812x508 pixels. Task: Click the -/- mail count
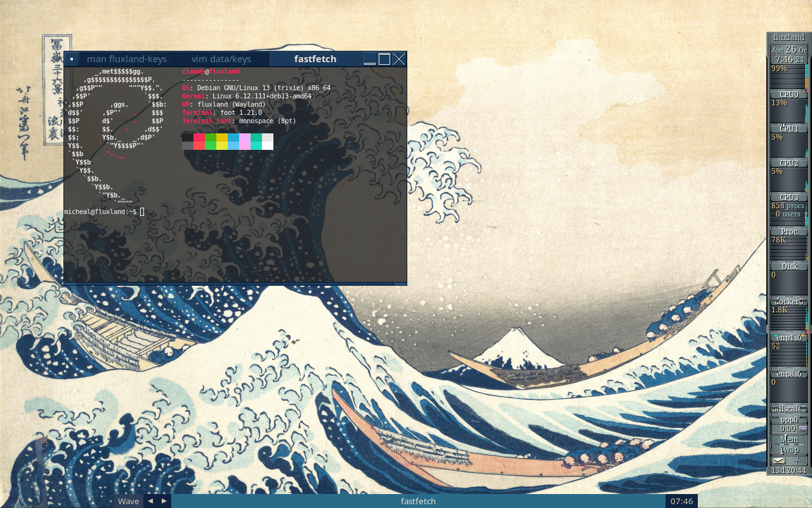tap(797, 460)
